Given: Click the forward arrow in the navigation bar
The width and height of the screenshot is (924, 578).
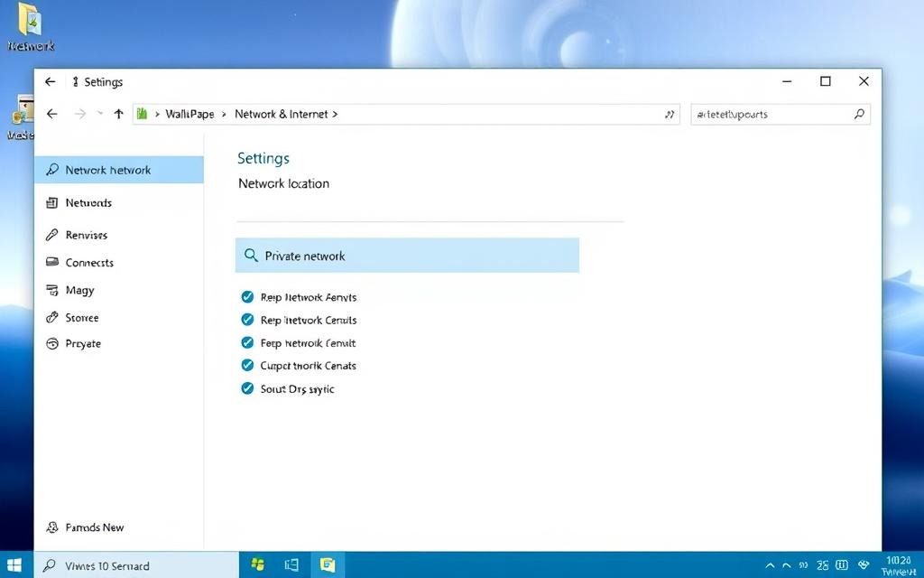Looking at the screenshot, I should (x=80, y=114).
